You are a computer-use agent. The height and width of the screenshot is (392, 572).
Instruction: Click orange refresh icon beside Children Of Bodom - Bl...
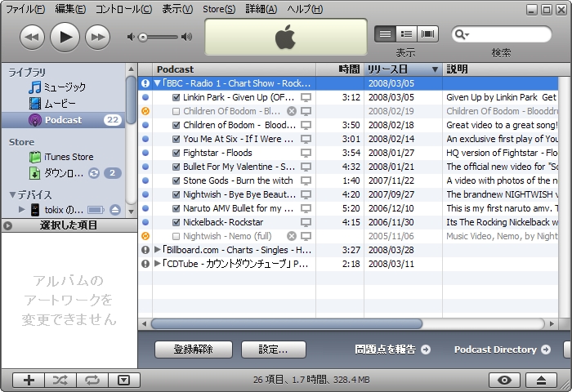[x=145, y=111]
